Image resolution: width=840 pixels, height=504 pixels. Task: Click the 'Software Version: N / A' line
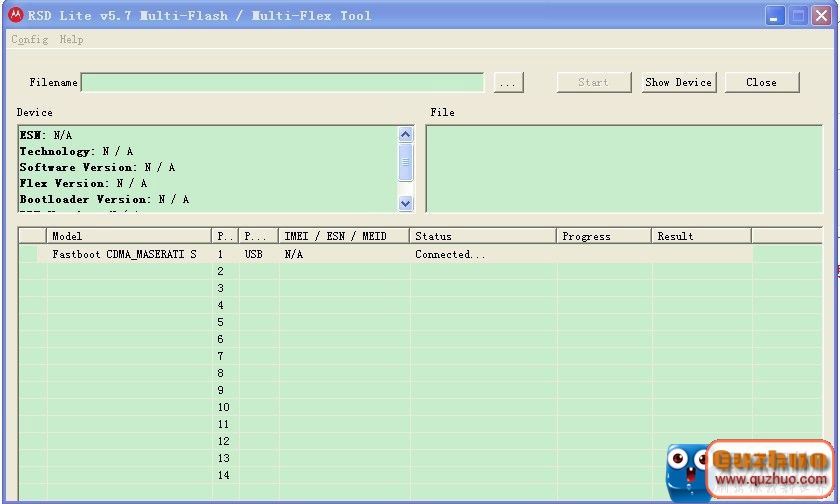click(97, 167)
